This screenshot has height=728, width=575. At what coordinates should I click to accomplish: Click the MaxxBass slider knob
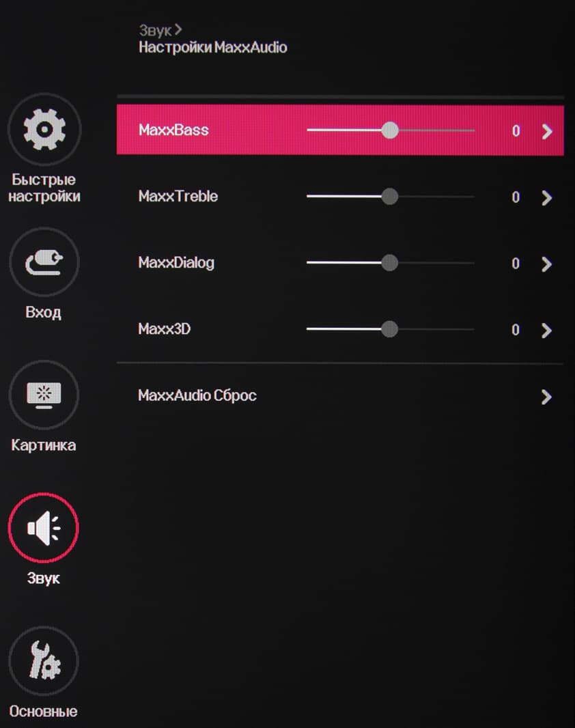[x=390, y=130]
